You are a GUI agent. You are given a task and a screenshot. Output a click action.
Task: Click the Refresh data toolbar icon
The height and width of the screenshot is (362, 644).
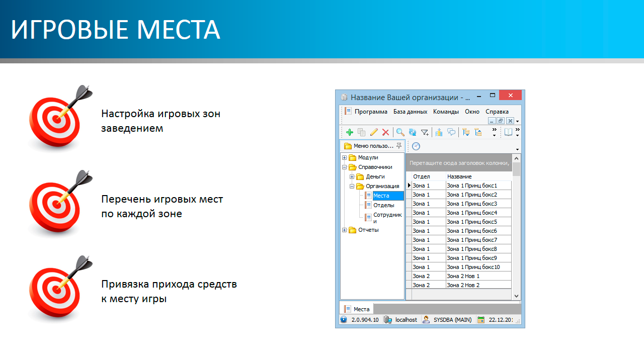(413, 132)
